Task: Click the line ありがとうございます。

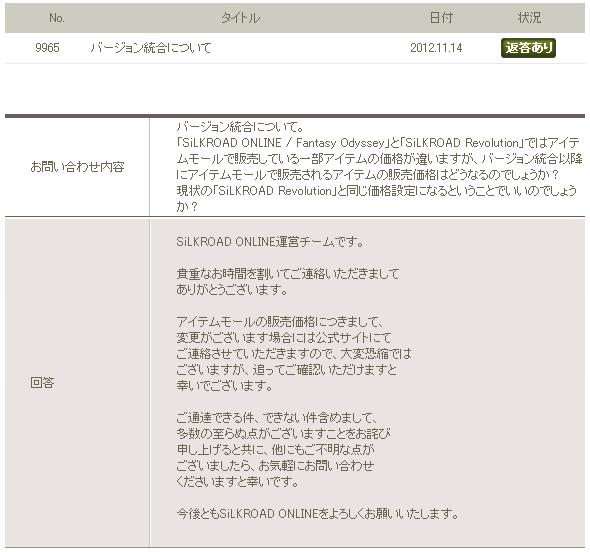Action: tap(232, 289)
